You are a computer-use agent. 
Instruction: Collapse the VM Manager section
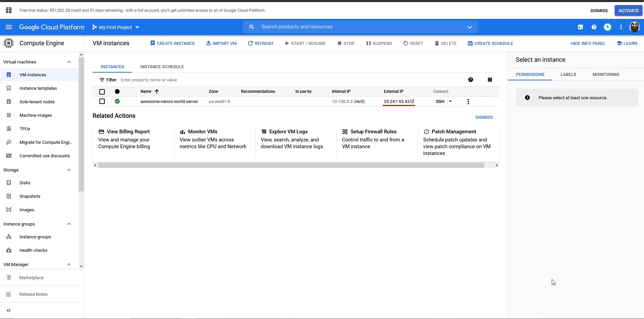click(69, 264)
